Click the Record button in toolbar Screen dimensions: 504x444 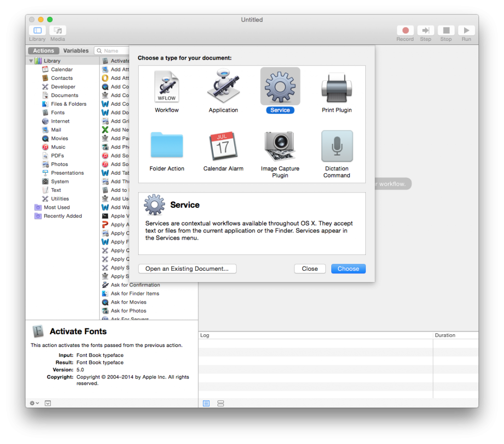click(x=406, y=31)
